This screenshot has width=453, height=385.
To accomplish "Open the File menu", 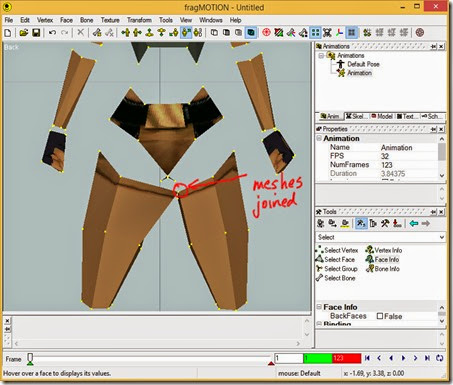I will point(9,20).
